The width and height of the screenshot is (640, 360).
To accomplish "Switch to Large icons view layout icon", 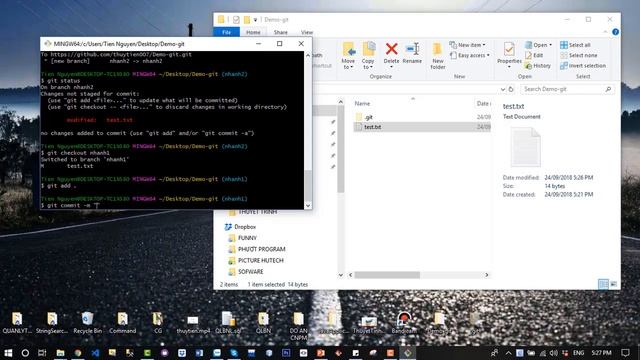I will [x=613, y=284].
